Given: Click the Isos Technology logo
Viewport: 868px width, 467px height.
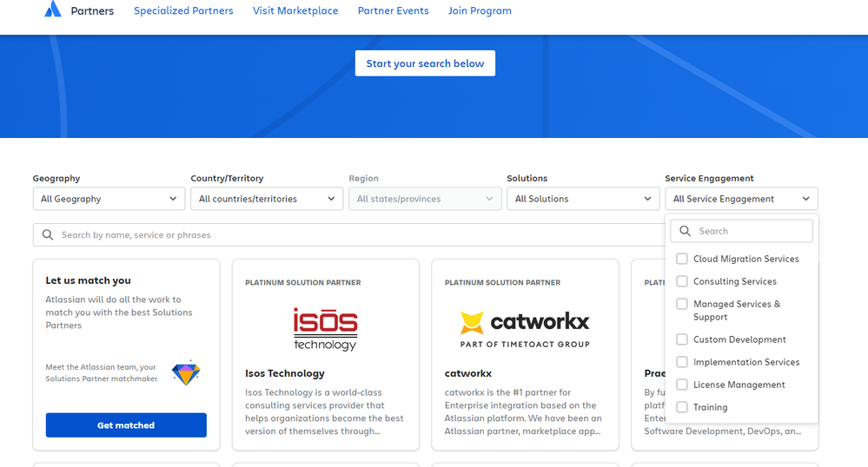Looking at the screenshot, I should [x=326, y=329].
